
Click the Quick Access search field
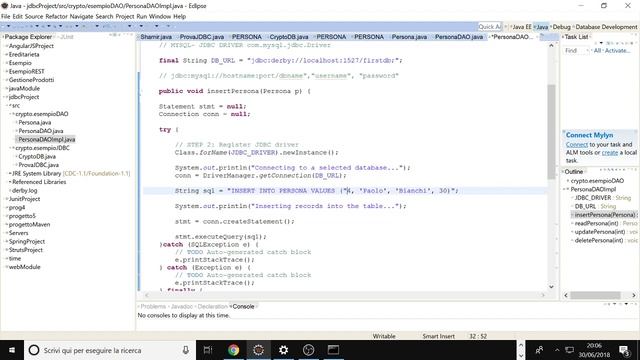tap(489, 27)
